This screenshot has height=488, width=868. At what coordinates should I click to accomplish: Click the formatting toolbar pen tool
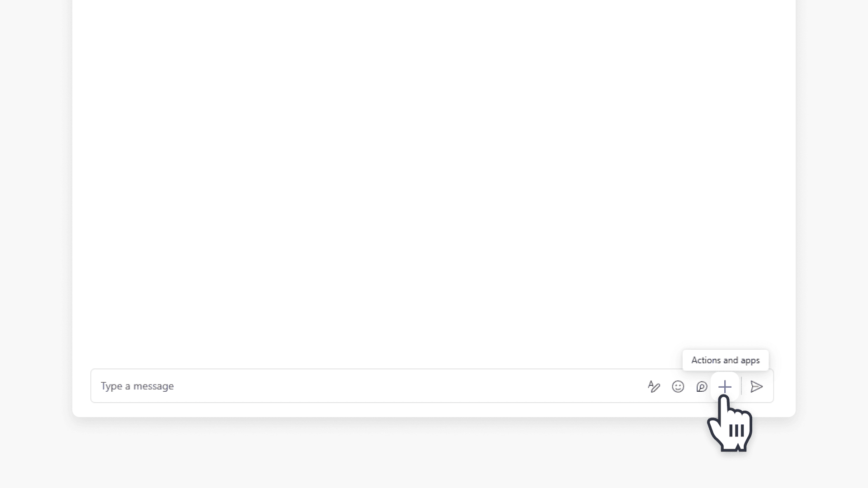point(654,386)
